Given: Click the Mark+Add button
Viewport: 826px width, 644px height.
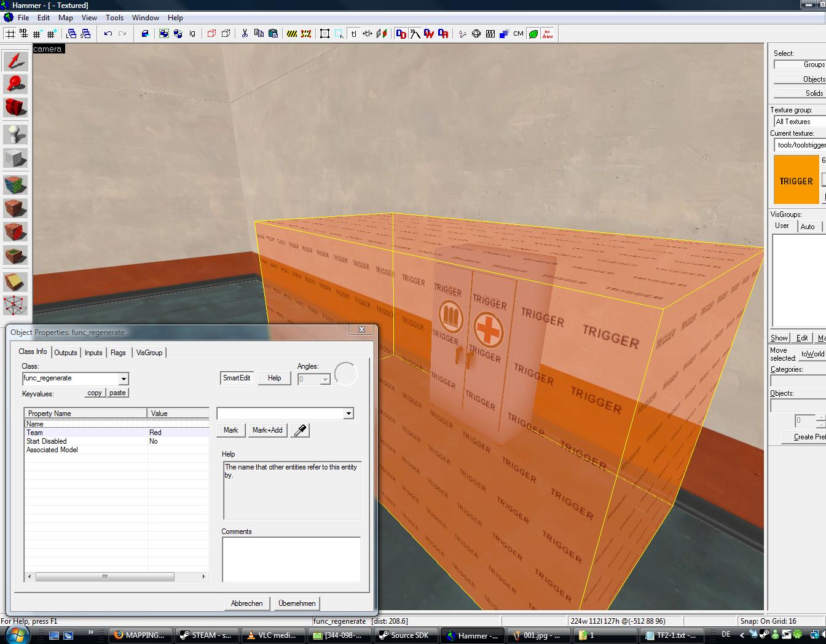Looking at the screenshot, I should tap(267, 430).
